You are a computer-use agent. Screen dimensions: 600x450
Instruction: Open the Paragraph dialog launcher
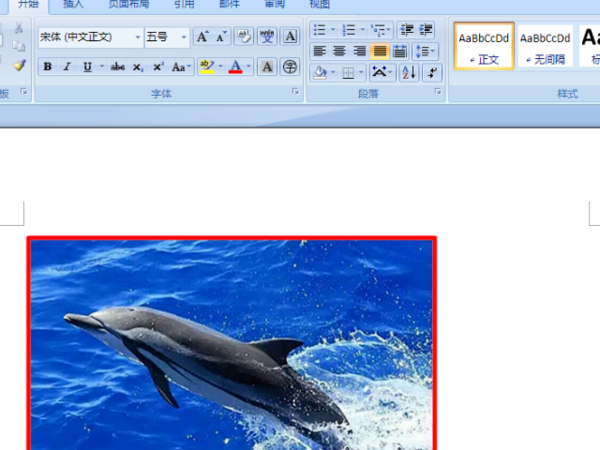[437, 91]
